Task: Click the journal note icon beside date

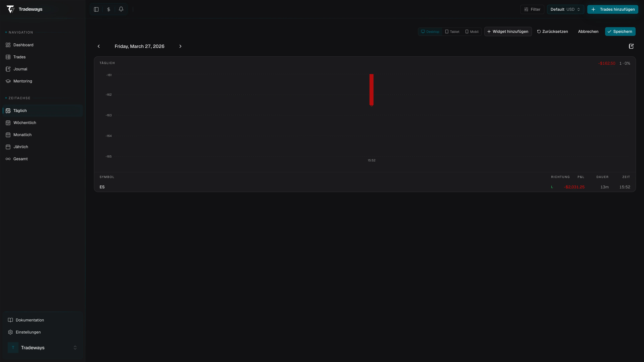Action: click(631, 46)
